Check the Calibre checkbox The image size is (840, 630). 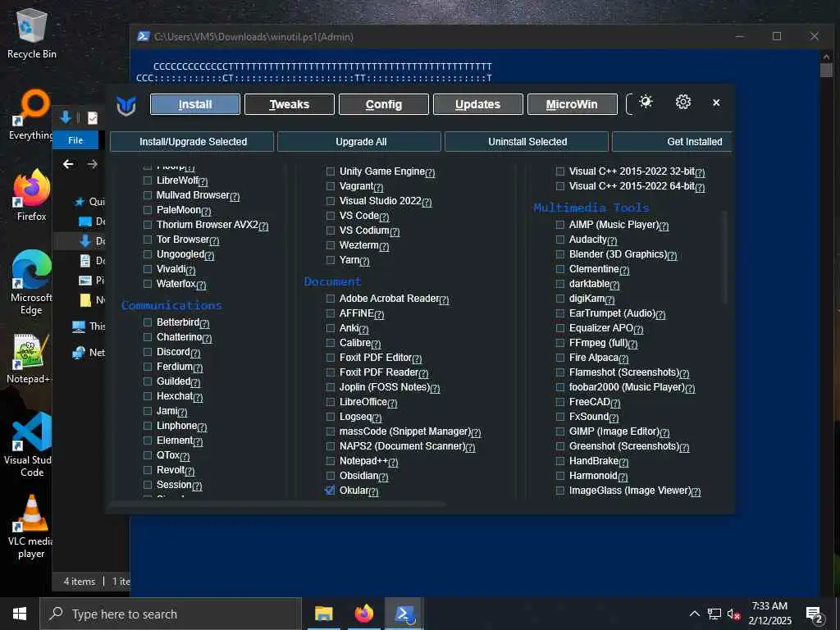pyautogui.click(x=331, y=343)
